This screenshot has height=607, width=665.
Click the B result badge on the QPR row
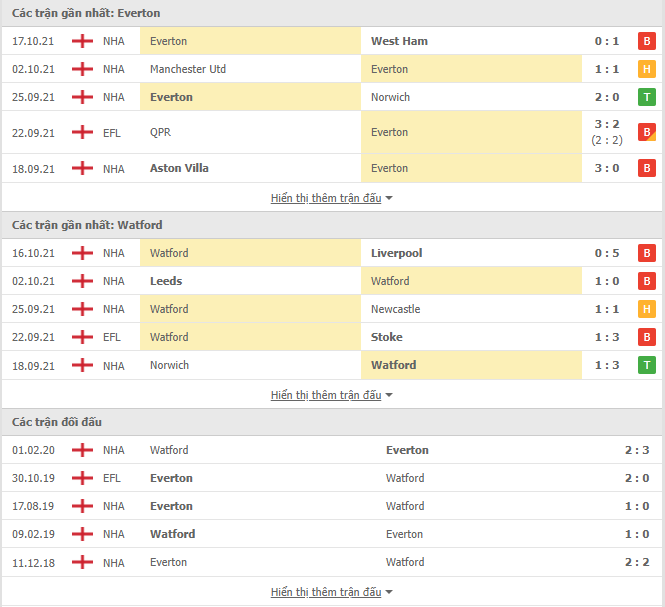646,132
